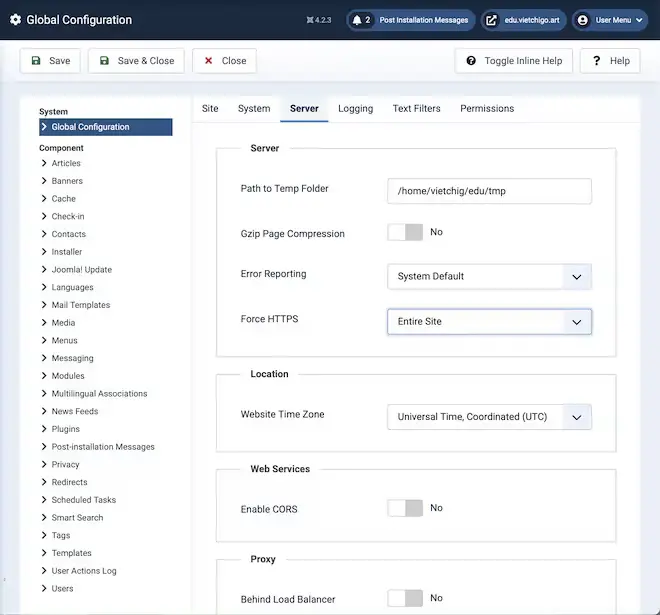660x615 pixels.
Task: Turn on Behind Load Balancer switch
Action: coord(405,598)
